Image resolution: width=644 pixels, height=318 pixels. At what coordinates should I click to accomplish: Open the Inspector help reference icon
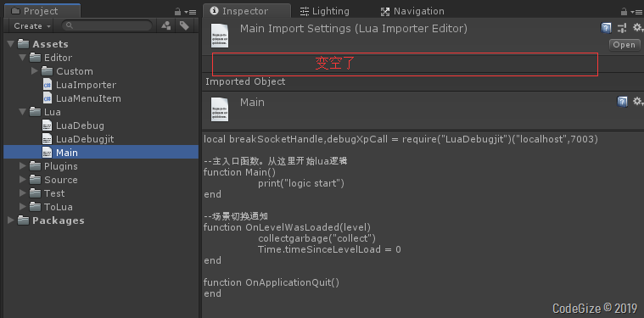click(x=606, y=28)
